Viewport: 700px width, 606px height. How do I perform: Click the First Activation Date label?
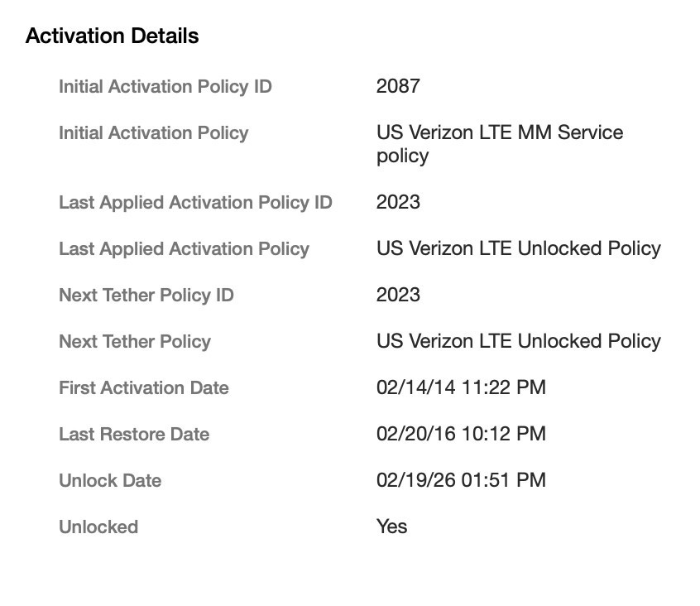click(143, 388)
